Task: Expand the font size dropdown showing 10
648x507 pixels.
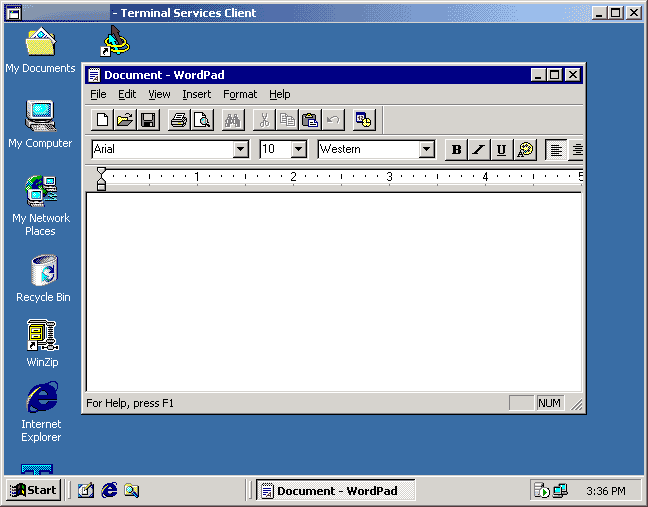Action: [x=298, y=149]
